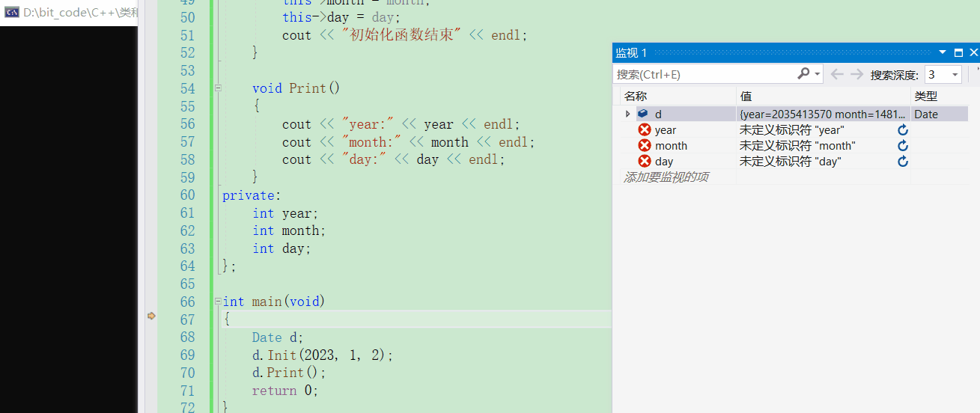Screen dimensions: 980x413
Task: Place cursor on 'return 0;' line
Action: [285, 391]
